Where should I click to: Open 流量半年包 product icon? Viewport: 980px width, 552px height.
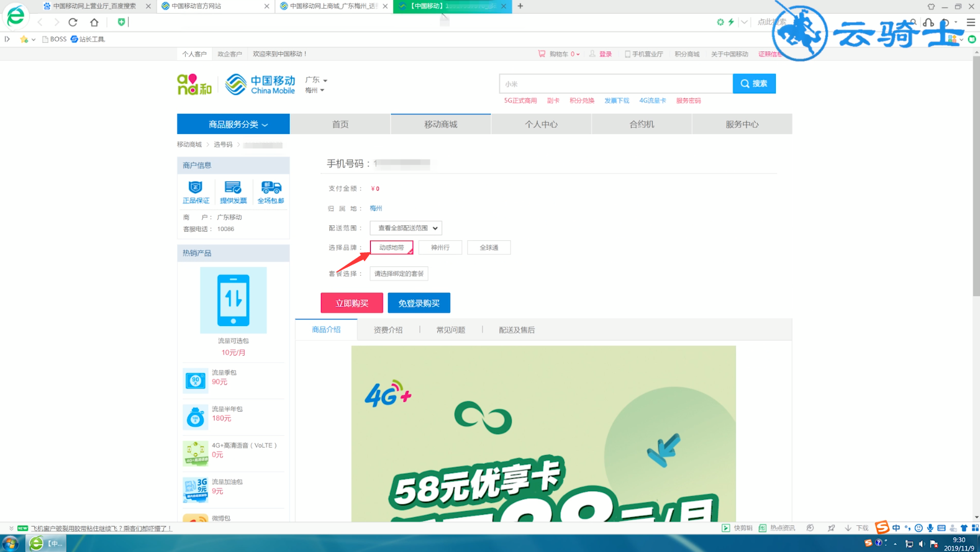click(195, 417)
